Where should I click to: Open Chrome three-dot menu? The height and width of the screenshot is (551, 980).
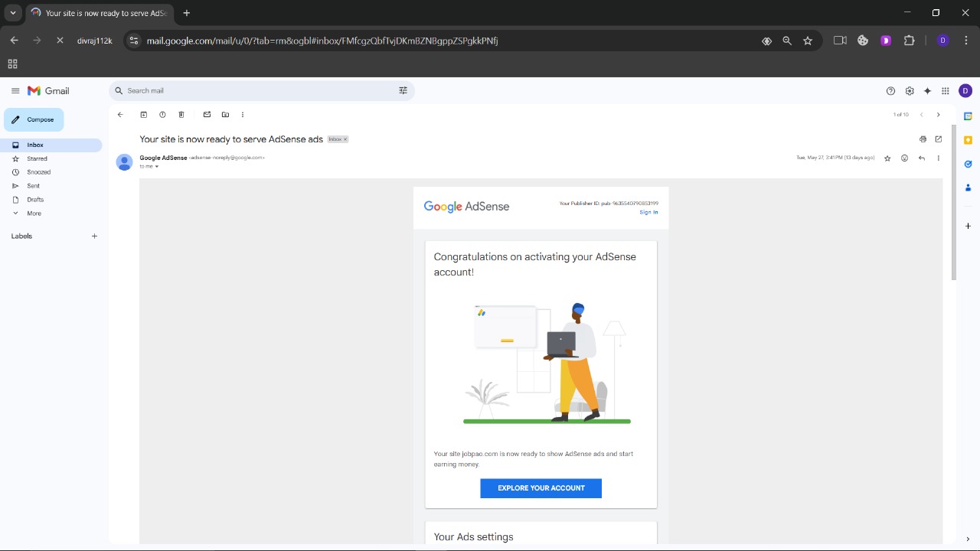[967, 41]
